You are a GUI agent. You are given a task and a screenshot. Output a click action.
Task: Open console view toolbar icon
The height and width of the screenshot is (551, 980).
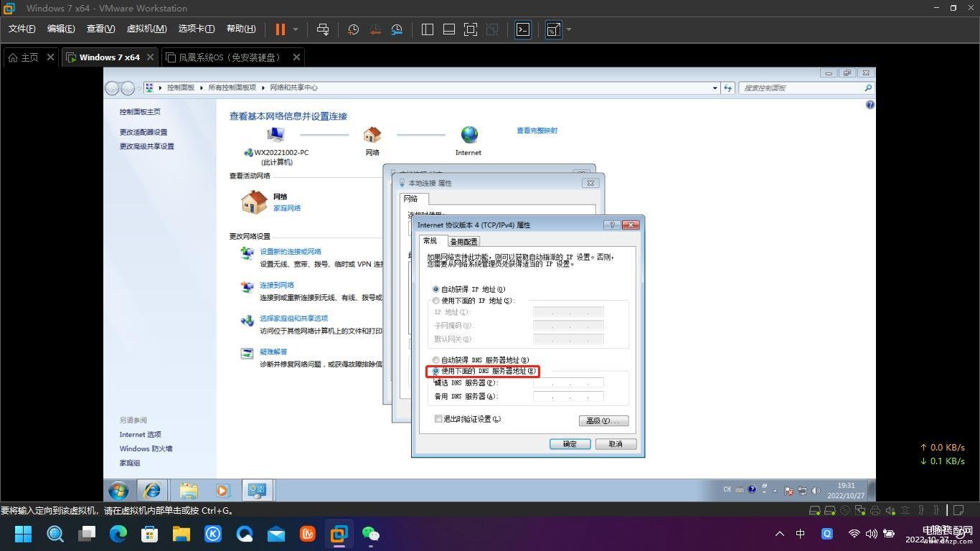[523, 29]
